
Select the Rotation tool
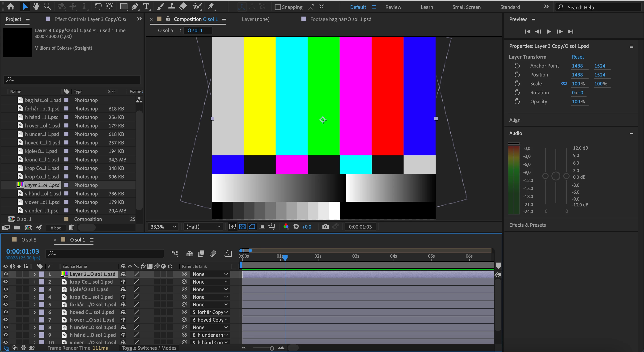click(98, 7)
